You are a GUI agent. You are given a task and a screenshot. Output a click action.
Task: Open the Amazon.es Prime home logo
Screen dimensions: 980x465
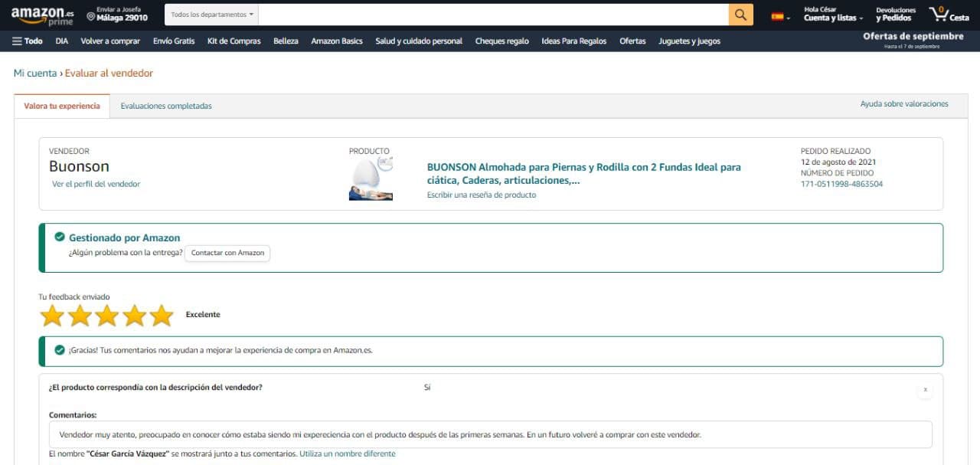(x=42, y=15)
